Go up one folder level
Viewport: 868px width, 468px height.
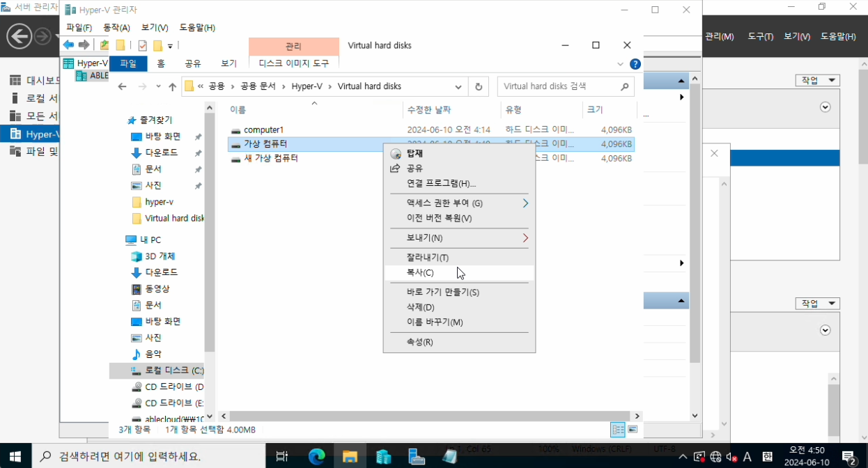(x=173, y=87)
